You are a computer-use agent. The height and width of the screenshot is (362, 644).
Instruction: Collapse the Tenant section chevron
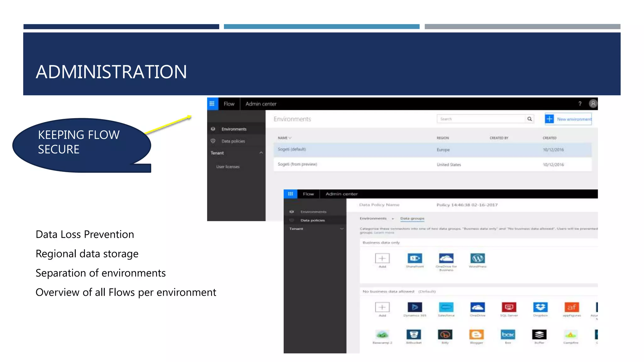point(261,153)
